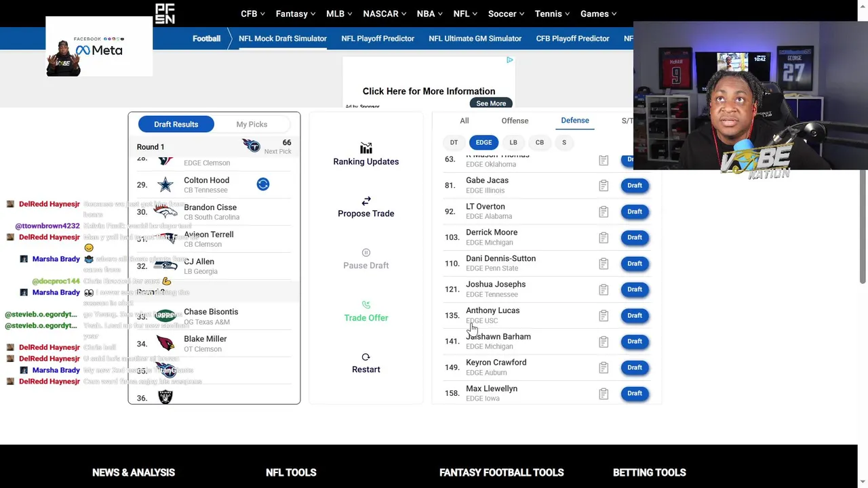This screenshot has height=488, width=868.
Task: Select the LB position filter
Action: [513, 142]
